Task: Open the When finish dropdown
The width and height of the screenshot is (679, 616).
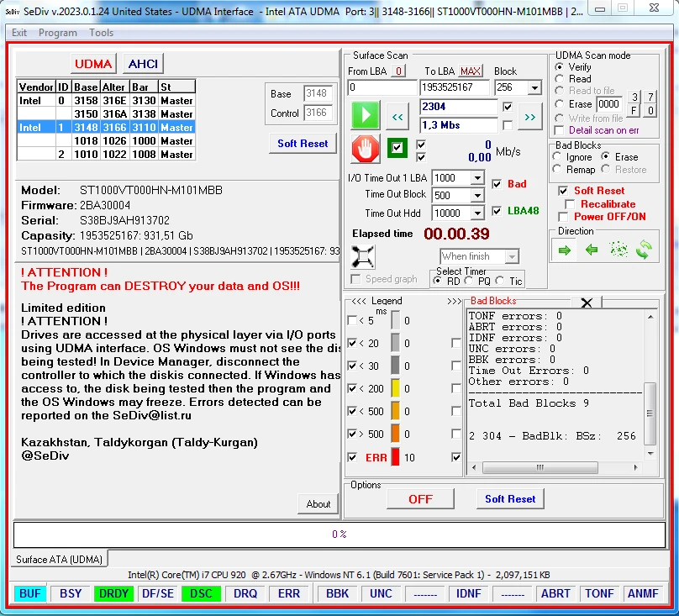Action: (512, 256)
